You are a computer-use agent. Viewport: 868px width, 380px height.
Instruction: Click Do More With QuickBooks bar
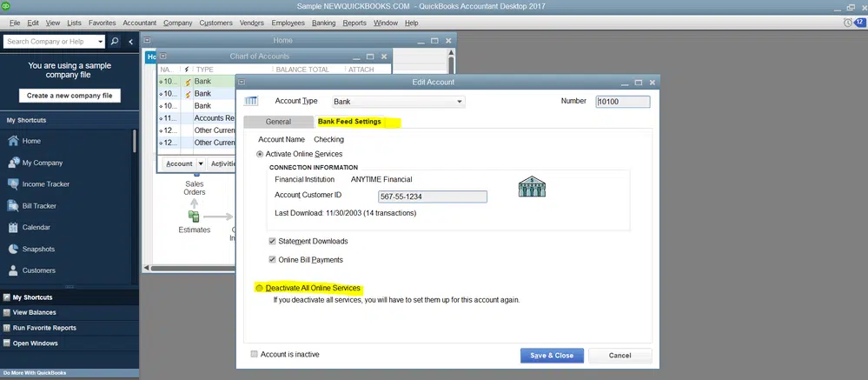[70, 373]
